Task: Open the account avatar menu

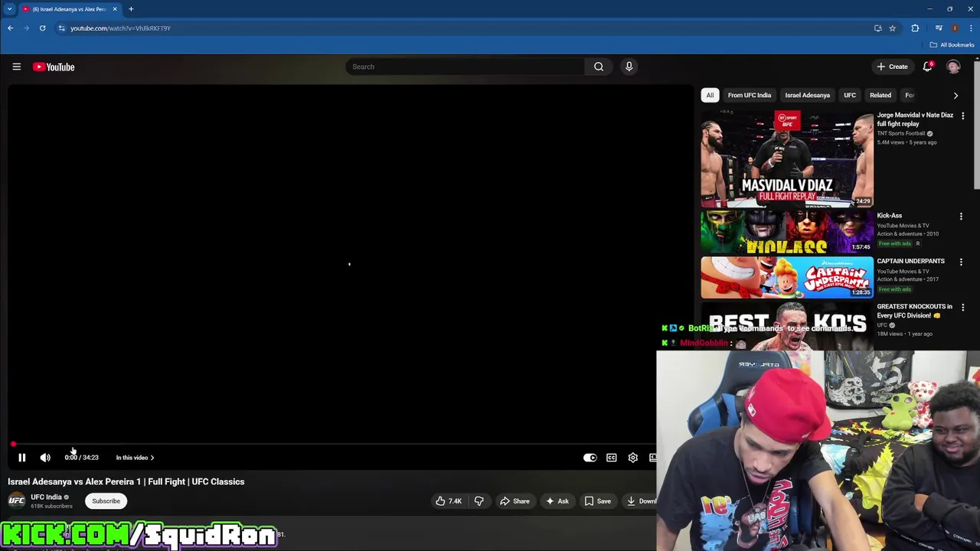Action: click(x=953, y=67)
